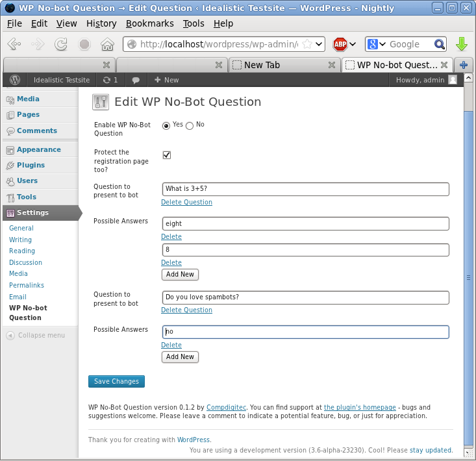Image resolution: width=476 pixels, height=461 pixels.
Task: Click the page vertical scrollbar thumb
Action: tap(468, 277)
